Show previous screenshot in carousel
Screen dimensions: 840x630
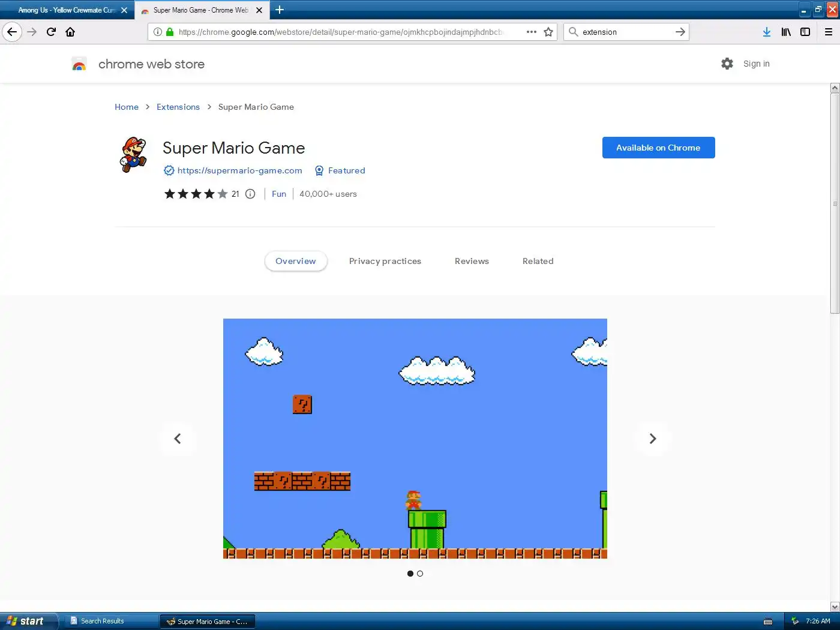(x=178, y=439)
